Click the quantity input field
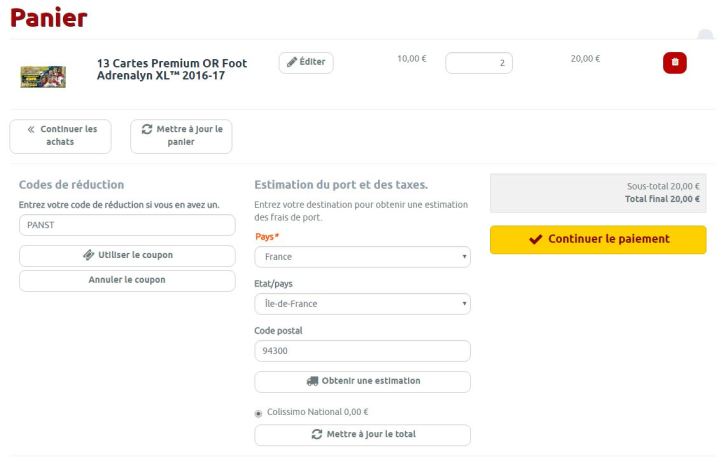 (478, 63)
